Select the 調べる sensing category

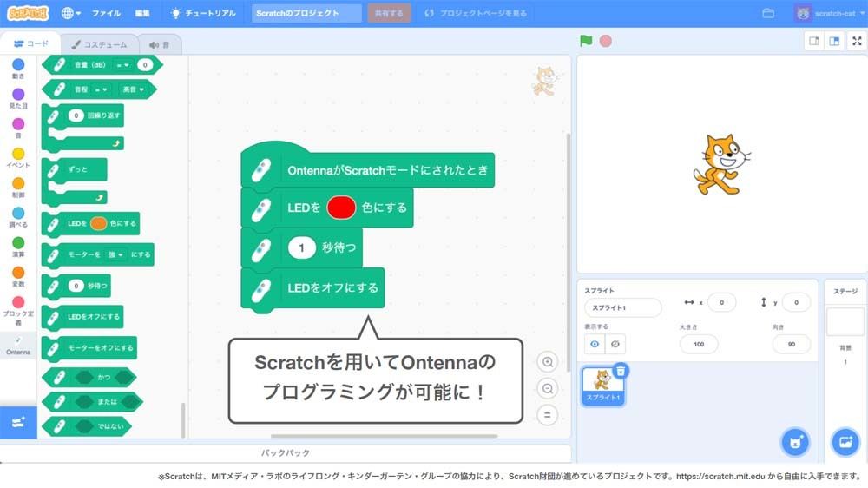click(18, 217)
